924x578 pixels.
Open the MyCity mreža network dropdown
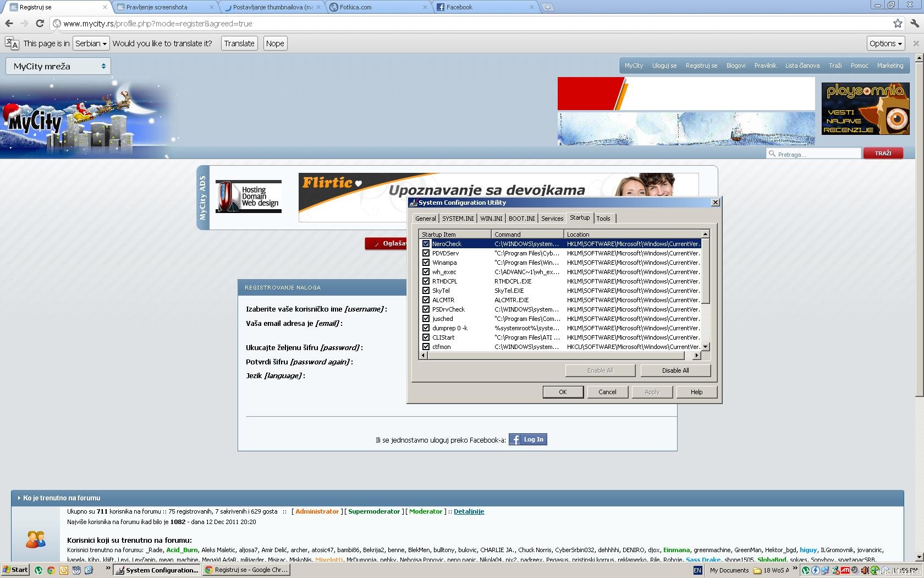tap(58, 66)
